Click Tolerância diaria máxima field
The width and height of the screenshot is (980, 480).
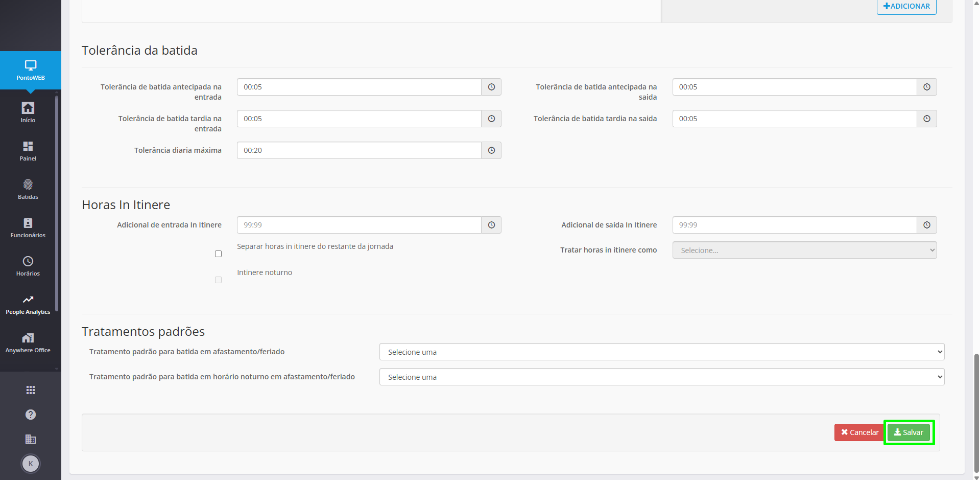(359, 150)
